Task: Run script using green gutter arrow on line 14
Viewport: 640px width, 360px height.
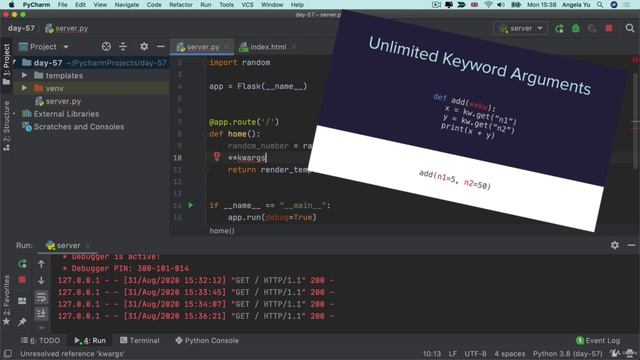Action: (191, 205)
